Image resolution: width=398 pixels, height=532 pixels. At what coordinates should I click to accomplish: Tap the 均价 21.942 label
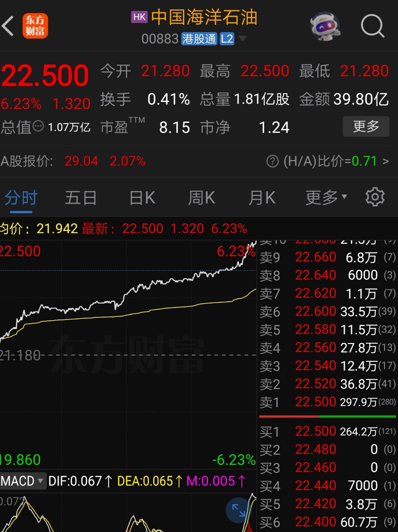(39, 229)
